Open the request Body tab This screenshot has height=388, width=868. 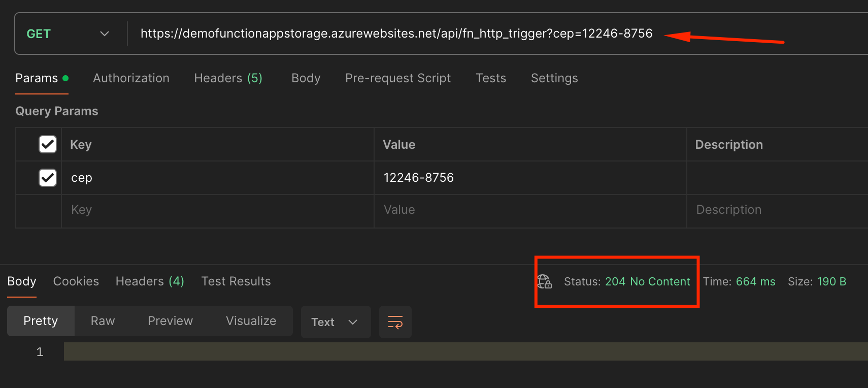tap(306, 78)
